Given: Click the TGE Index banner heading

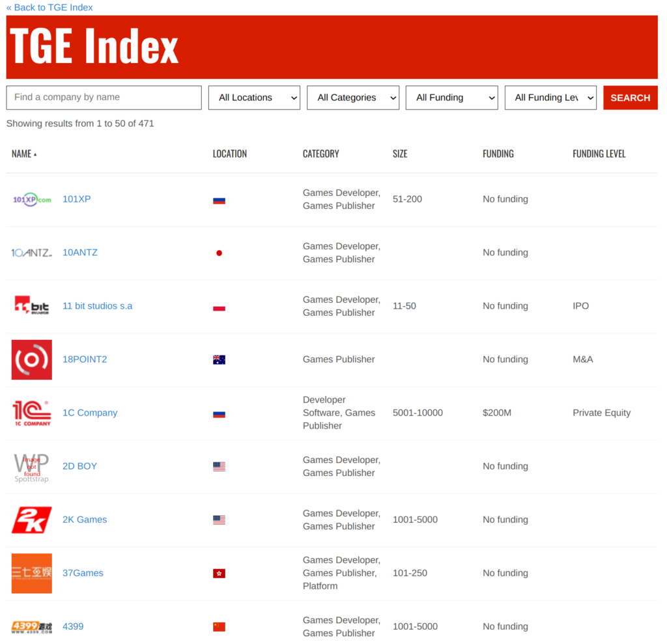Looking at the screenshot, I should (94, 46).
